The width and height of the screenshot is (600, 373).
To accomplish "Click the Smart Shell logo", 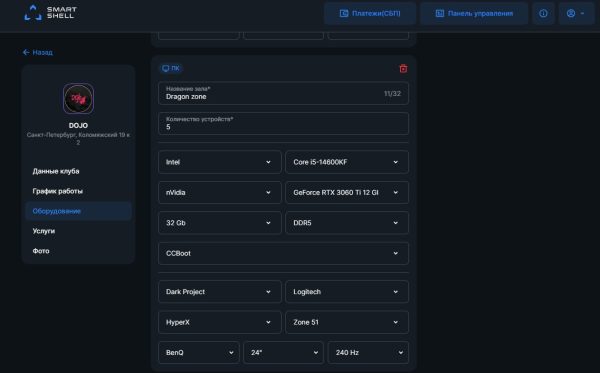I will pos(51,12).
